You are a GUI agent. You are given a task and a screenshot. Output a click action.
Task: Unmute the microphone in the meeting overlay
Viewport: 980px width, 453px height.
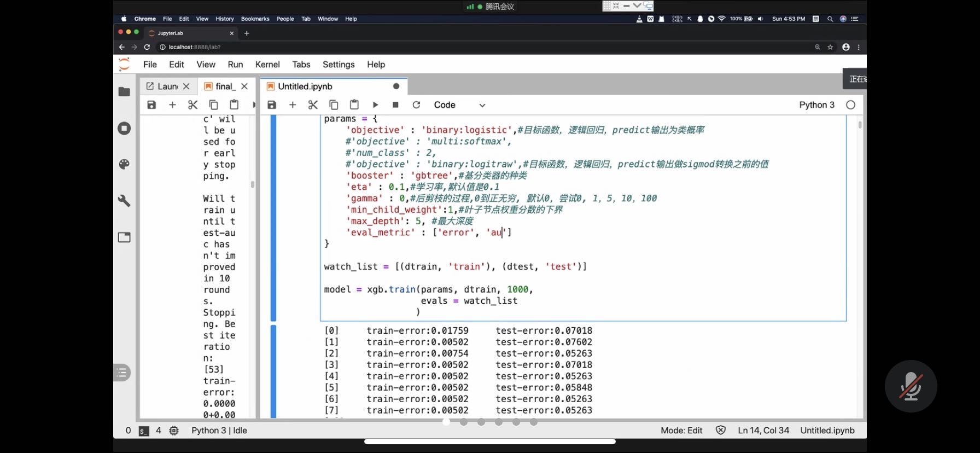pyautogui.click(x=911, y=386)
